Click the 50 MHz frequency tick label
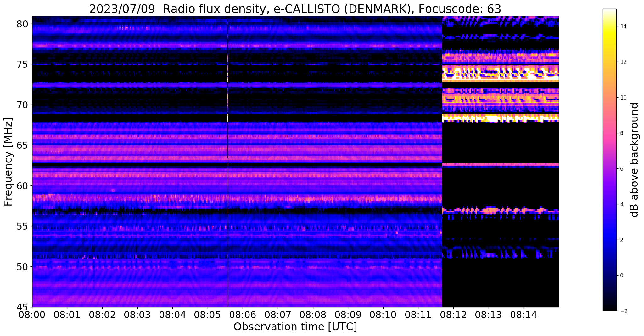644x336 pixels. point(22,267)
